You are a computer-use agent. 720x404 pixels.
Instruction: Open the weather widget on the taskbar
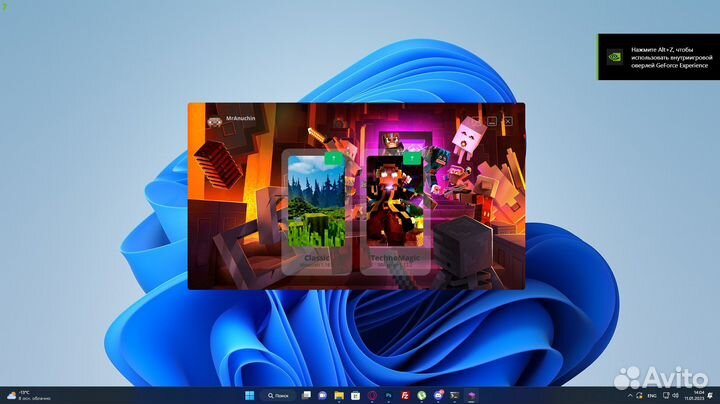(28, 395)
